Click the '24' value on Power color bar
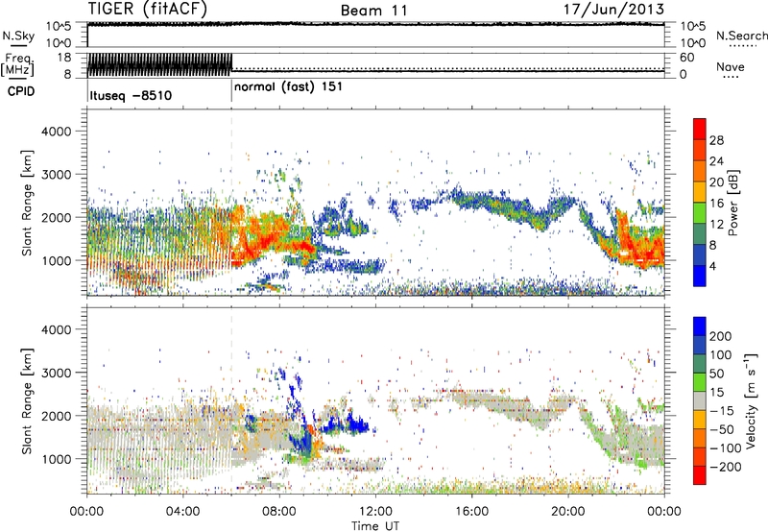 pos(716,161)
